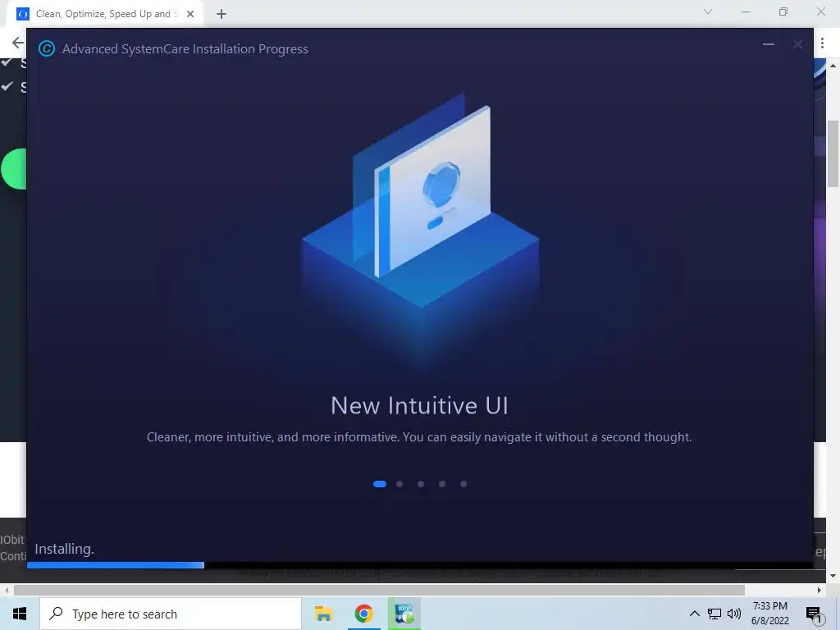Click the browser page's vertical scrollbar thumb
Screen dimensions: 840x630
pos(833,153)
